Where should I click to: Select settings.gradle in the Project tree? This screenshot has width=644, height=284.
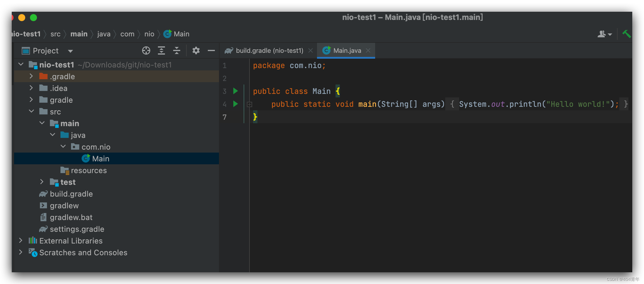point(77,229)
